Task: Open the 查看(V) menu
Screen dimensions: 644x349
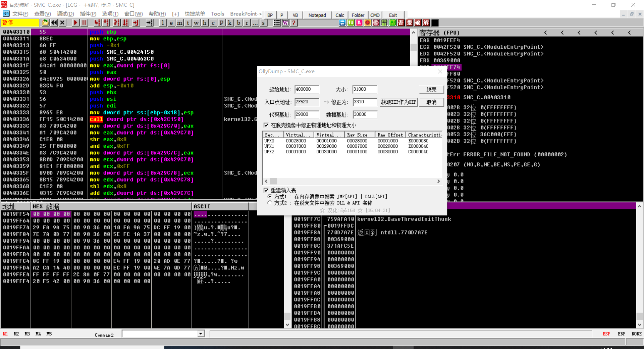Action: click(x=43, y=14)
